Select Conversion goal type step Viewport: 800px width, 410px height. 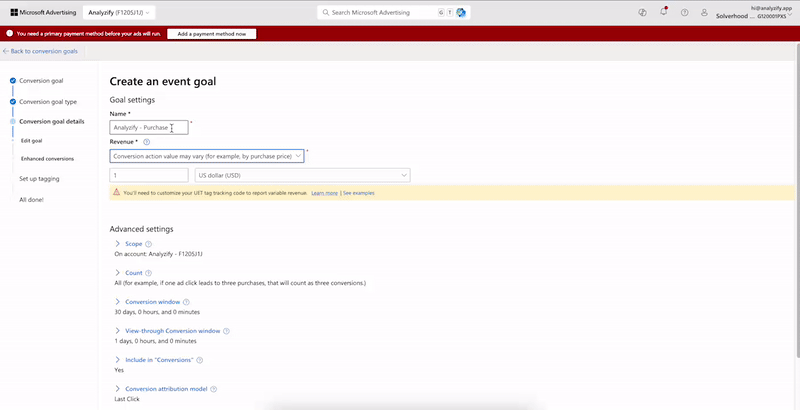click(x=48, y=101)
